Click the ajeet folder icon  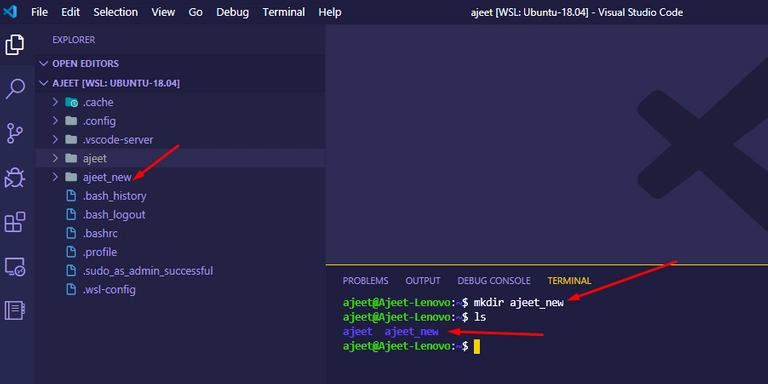tap(72, 158)
